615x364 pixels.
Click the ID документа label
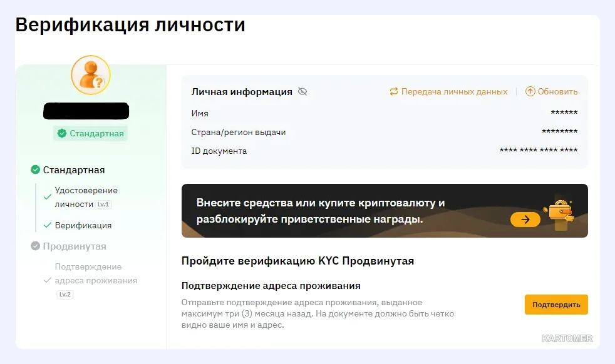[x=219, y=151]
